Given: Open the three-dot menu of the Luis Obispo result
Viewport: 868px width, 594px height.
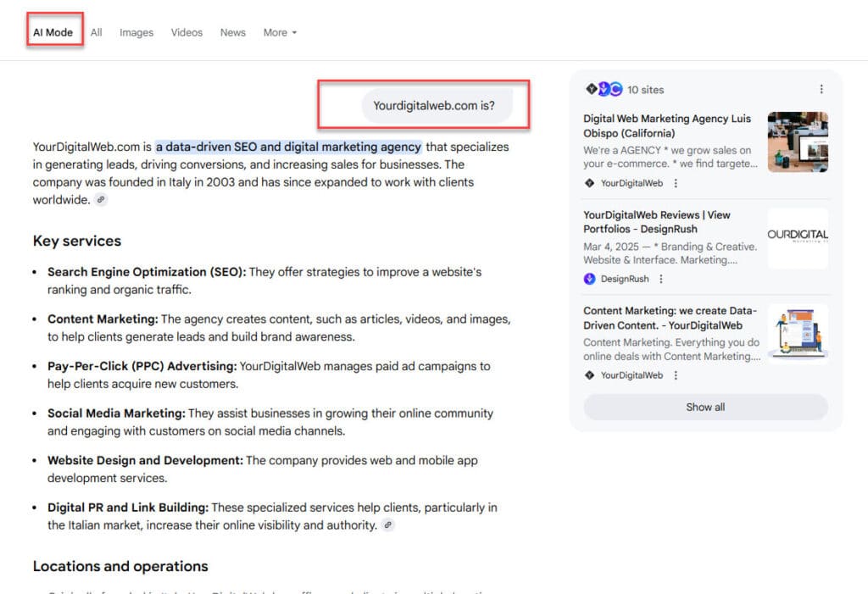Looking at the screenshot, I should (x=676, y=183).
